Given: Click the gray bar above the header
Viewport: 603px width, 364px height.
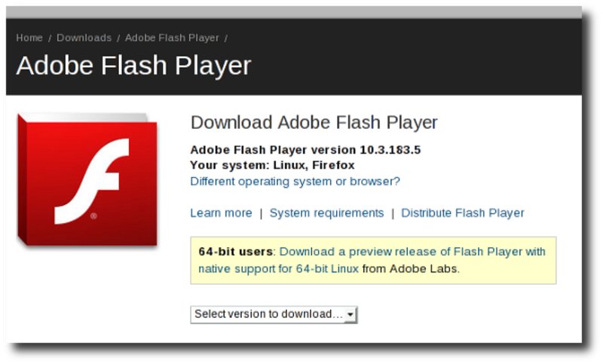Looking at the screenshot, I should (294, 12).
